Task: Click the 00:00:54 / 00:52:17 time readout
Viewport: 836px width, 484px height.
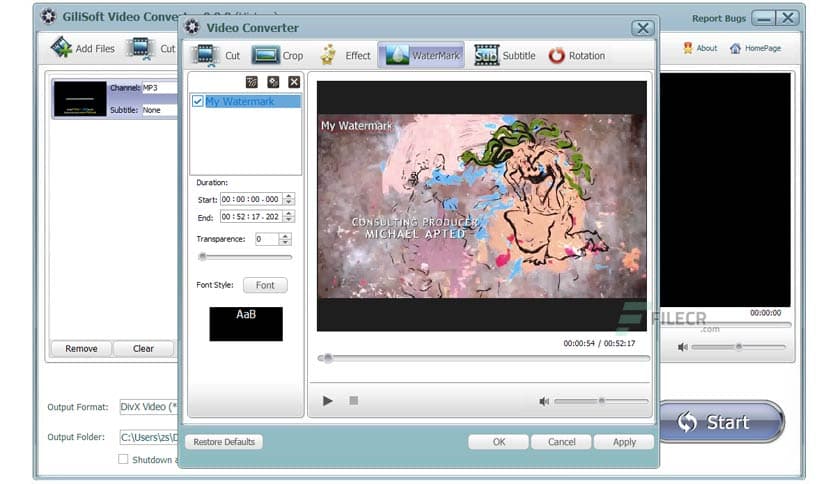Action: point(599,343)
